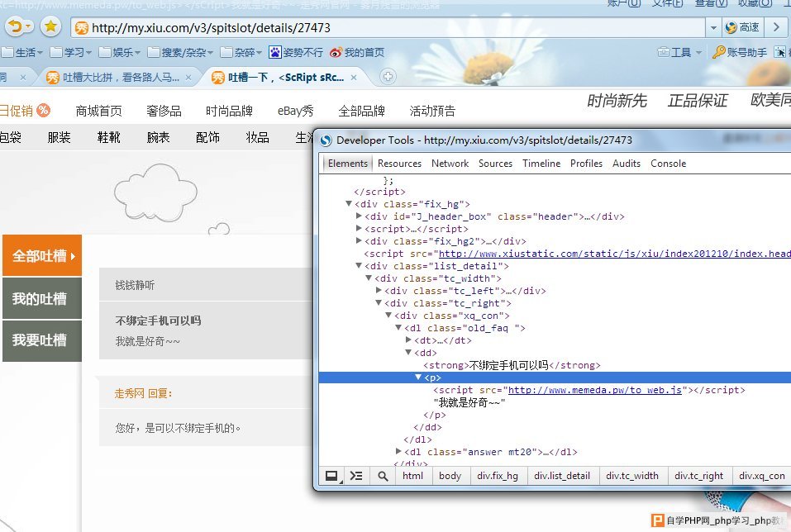Click the 全部吐槽 sidebar button
The height and width of the screenshot is (532, 791).
[x=42, y=255]
